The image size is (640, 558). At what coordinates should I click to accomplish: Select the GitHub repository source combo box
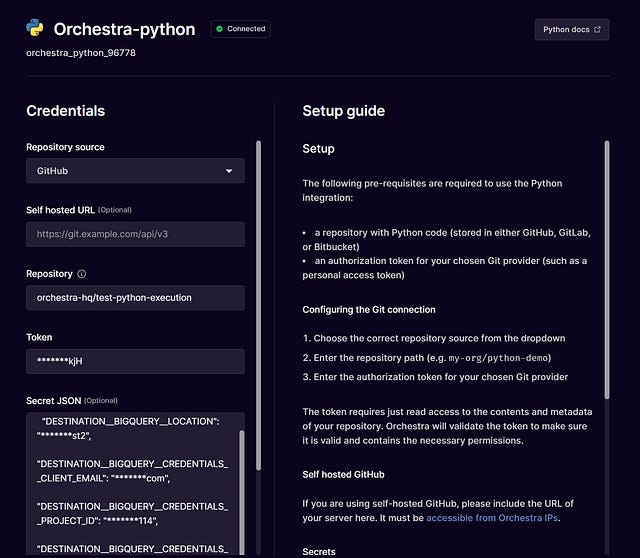click(136, 171)
